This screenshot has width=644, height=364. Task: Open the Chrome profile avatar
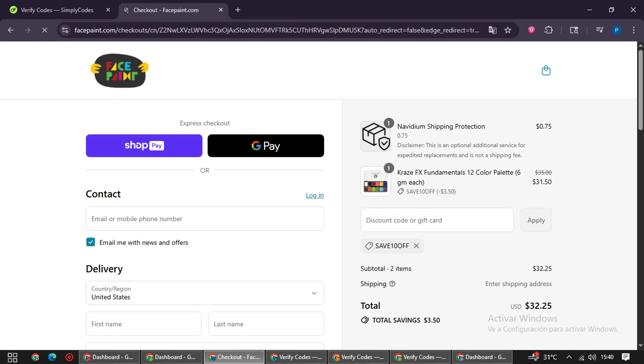point(617,30)
